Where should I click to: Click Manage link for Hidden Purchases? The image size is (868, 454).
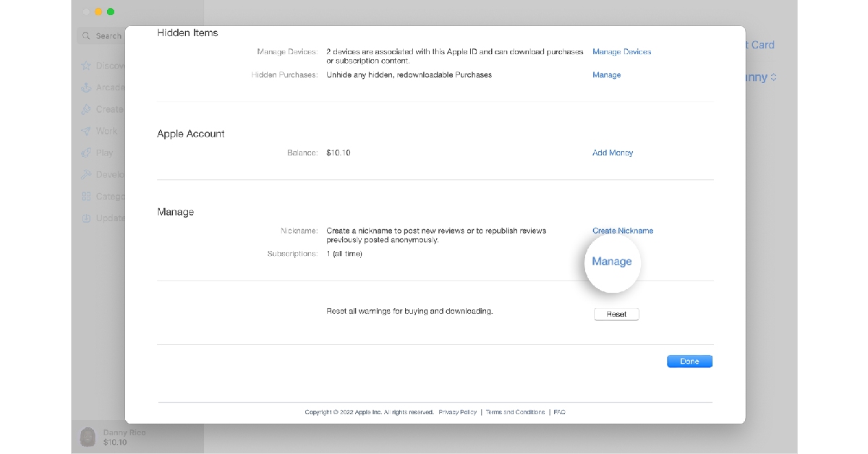tap(606, 75)
